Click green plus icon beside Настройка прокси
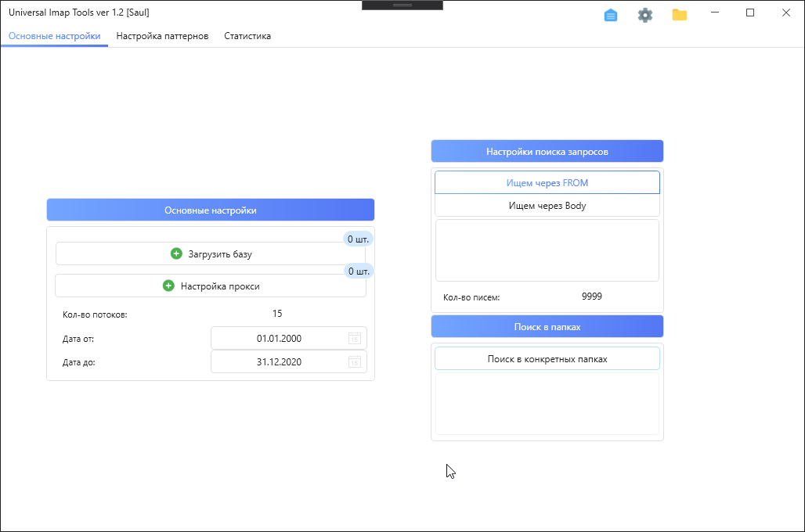 click(x=168, y=286)
